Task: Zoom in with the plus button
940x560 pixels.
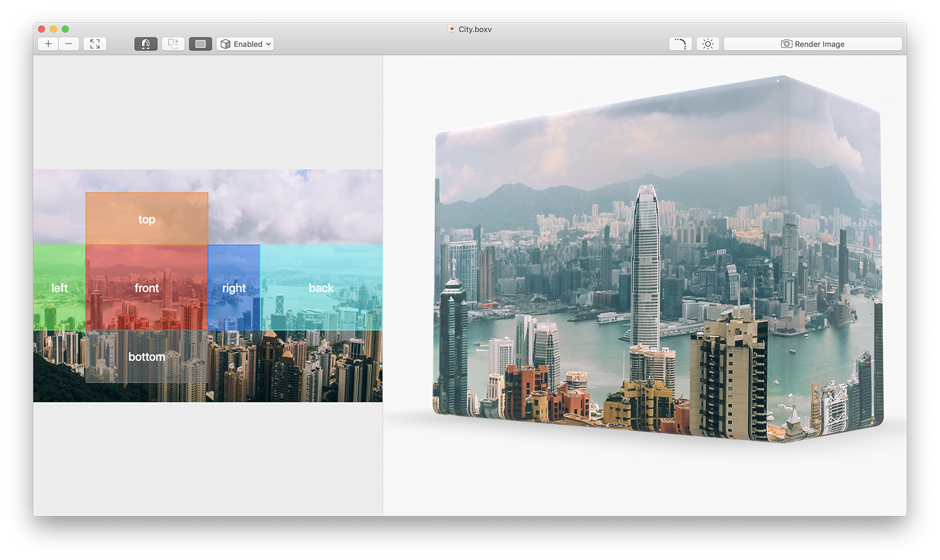Action: 48,44
